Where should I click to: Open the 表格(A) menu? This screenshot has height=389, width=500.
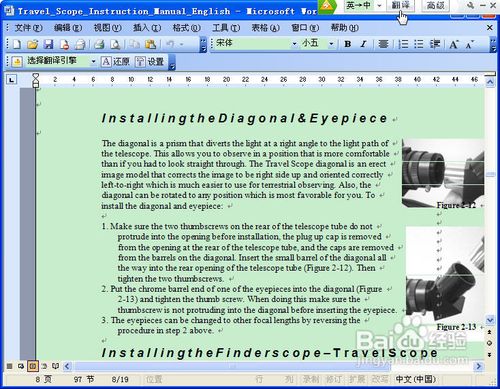pos(265,28)
